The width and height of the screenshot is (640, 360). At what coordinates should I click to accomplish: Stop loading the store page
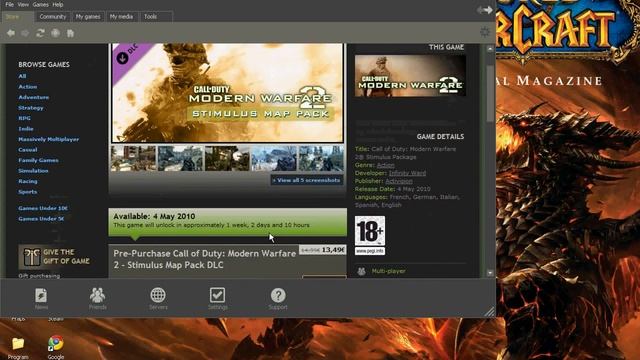[56, 33]
